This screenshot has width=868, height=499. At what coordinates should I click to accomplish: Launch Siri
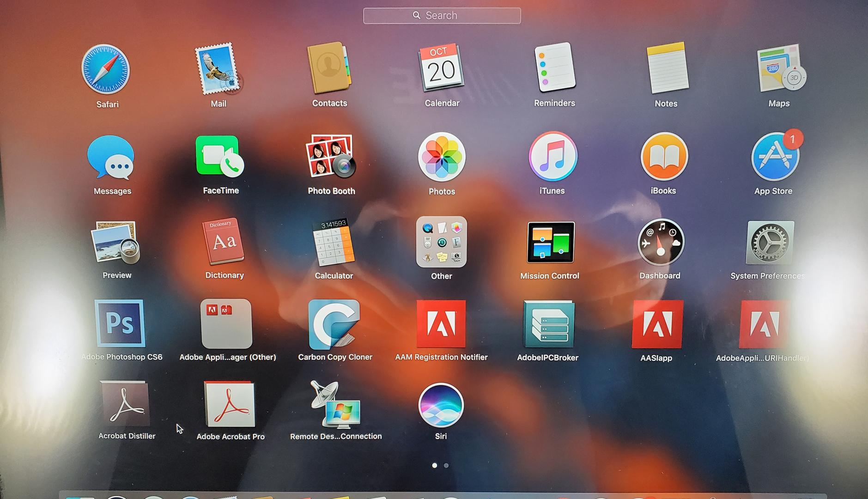tap(441, 405)
